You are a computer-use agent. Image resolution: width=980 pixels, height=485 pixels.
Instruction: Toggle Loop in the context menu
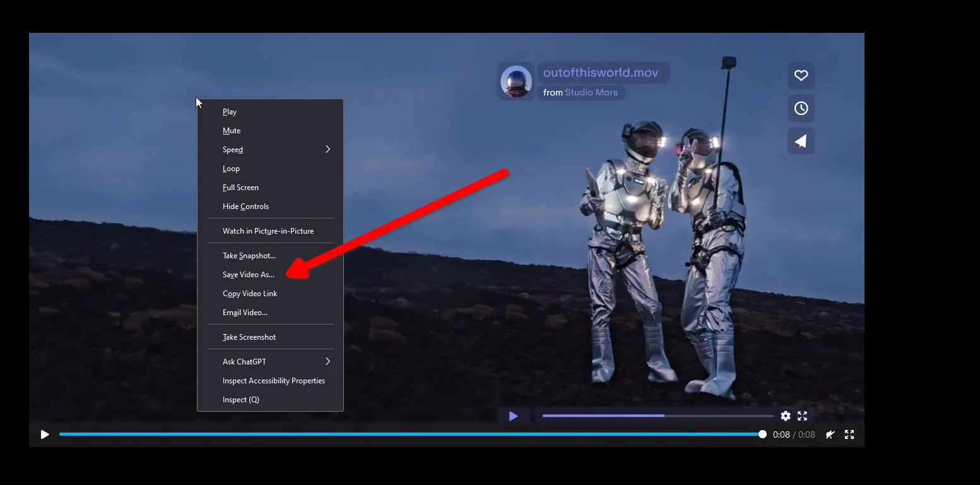[x=231, y=169]
